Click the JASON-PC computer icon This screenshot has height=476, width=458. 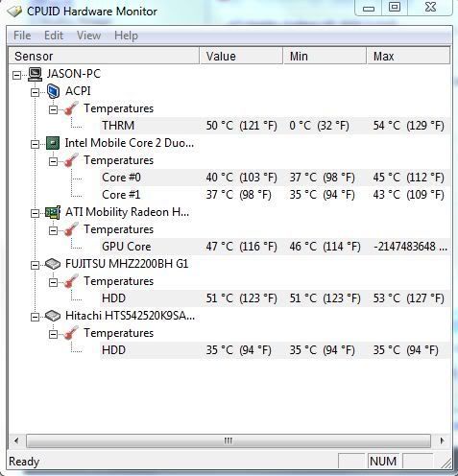(35, 74)
